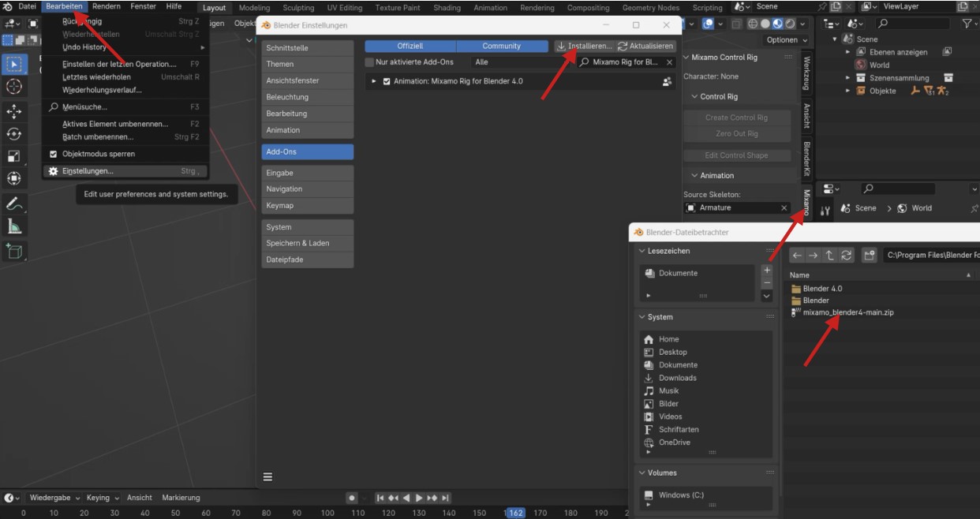Click the Installieren button

point(584,46)
